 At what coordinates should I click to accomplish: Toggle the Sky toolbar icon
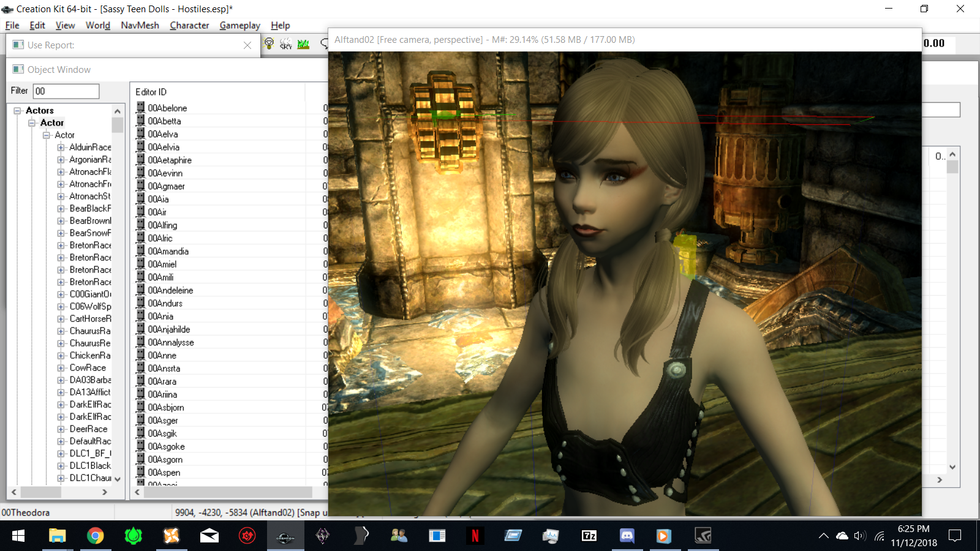(x=286, y=43)
